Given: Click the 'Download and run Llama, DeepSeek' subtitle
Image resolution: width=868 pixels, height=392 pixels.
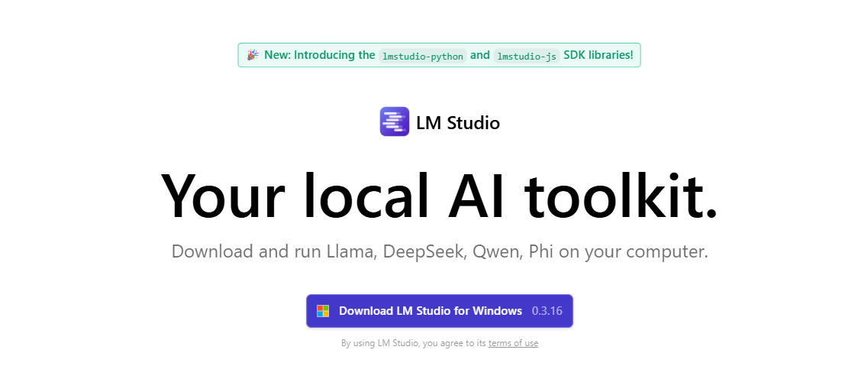Looking at the screenshot, I should tap(440, 251).
